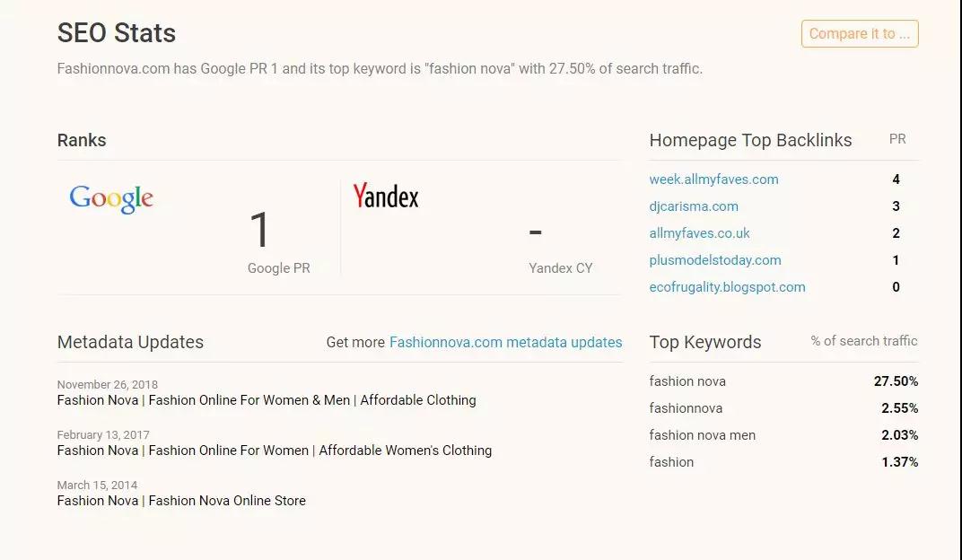Follow the plusmodelstoday.com link

[x=714, y=260]
